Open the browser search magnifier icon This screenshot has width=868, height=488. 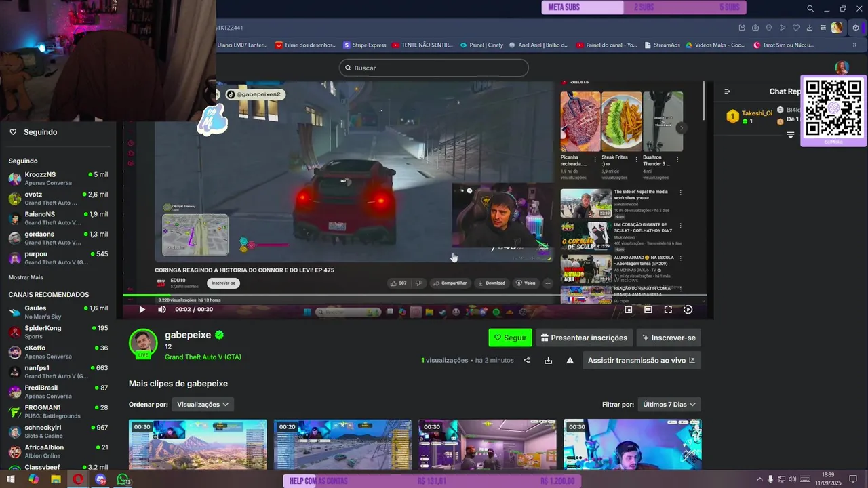click(810, 9)
